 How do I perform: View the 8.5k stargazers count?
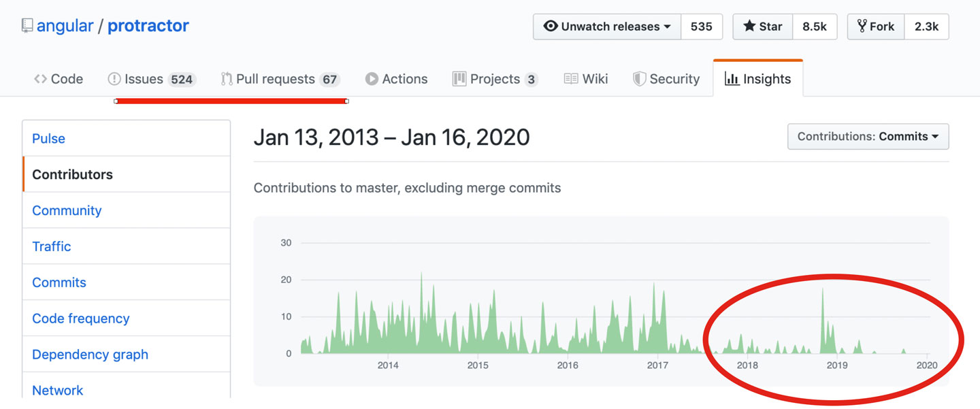[x=815, y=27]
